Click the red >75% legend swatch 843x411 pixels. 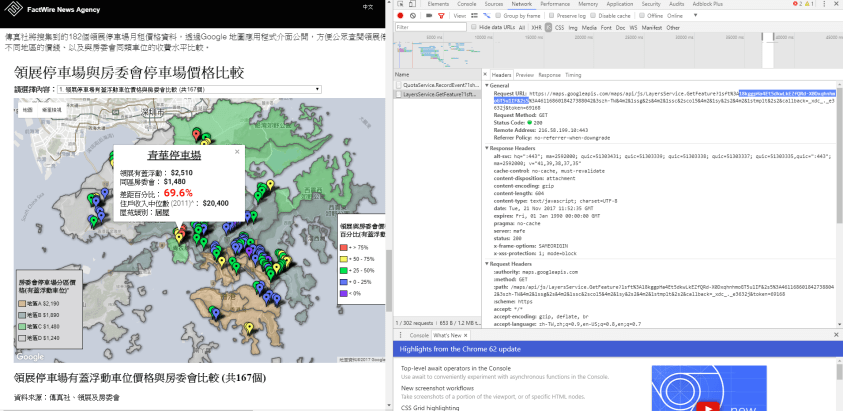click(x=343, y=246)
